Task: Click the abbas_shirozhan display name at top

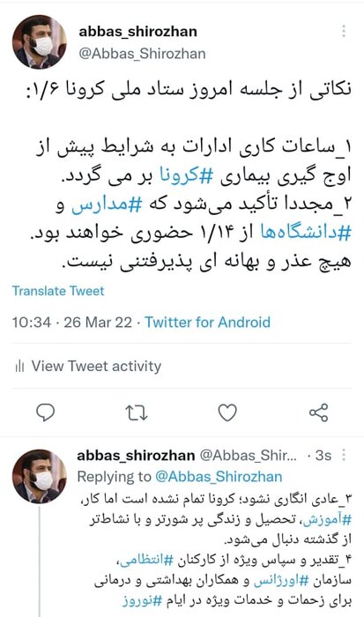Action: (138, 32)
